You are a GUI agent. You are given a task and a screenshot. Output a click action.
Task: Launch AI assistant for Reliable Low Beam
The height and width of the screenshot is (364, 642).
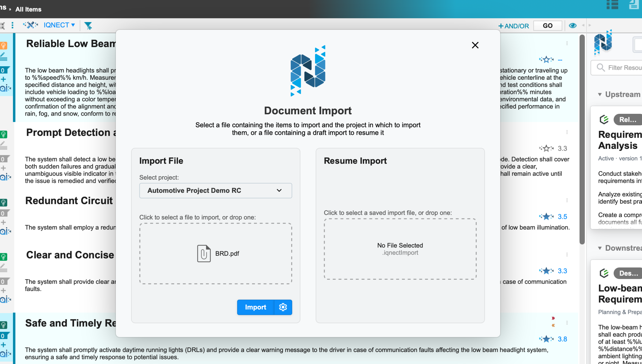[x=5, y=88]
